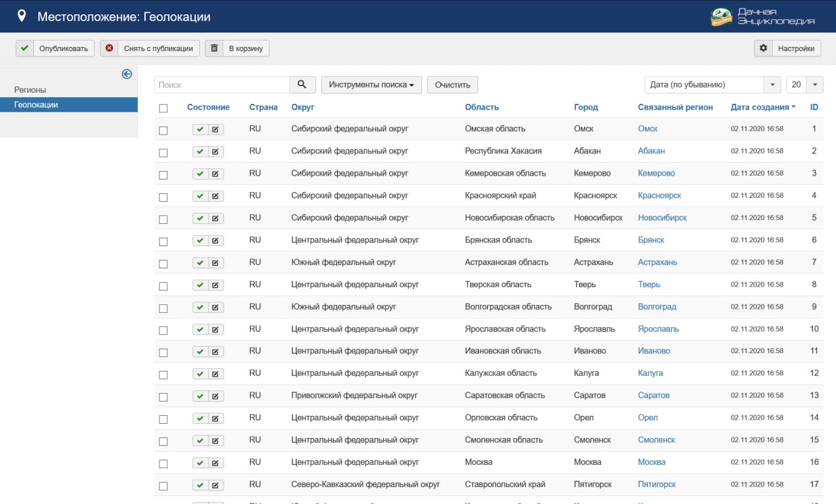The image size is (836, 504).
Task: Click the trash icon for В корзину
Action: click(214, 48)
